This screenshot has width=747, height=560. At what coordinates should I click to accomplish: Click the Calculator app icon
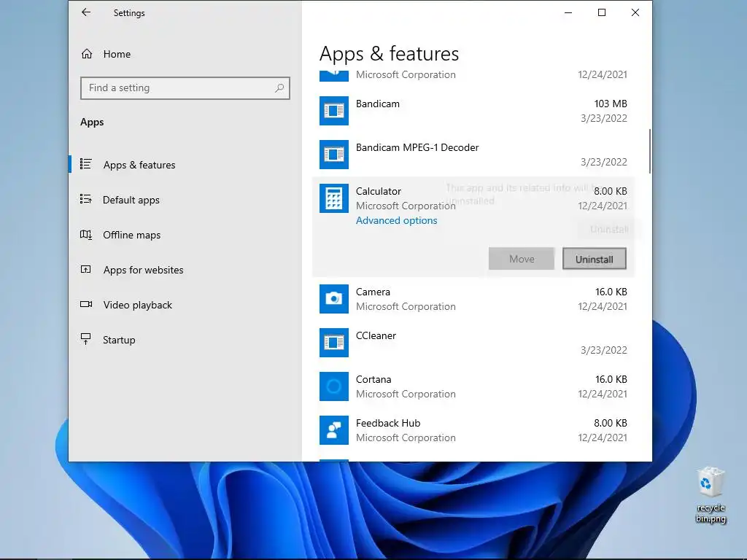tap(334, 198)
